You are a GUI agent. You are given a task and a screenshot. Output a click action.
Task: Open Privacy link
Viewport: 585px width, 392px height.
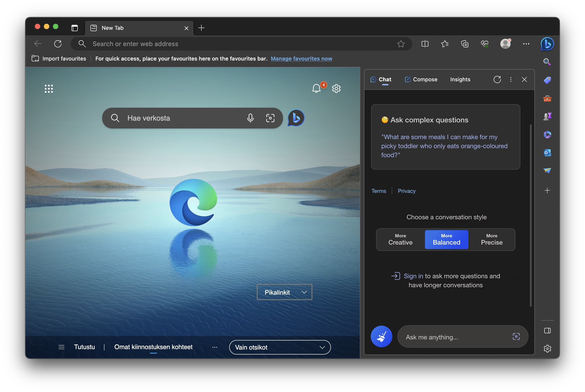(407, 191)
